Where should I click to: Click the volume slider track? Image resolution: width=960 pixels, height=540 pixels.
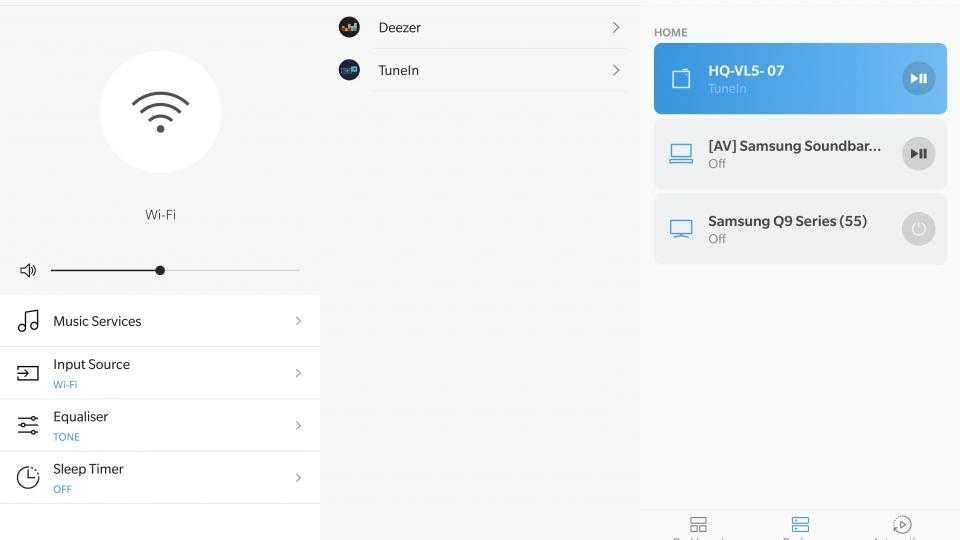pyautogui.click(x=175, y=270)
